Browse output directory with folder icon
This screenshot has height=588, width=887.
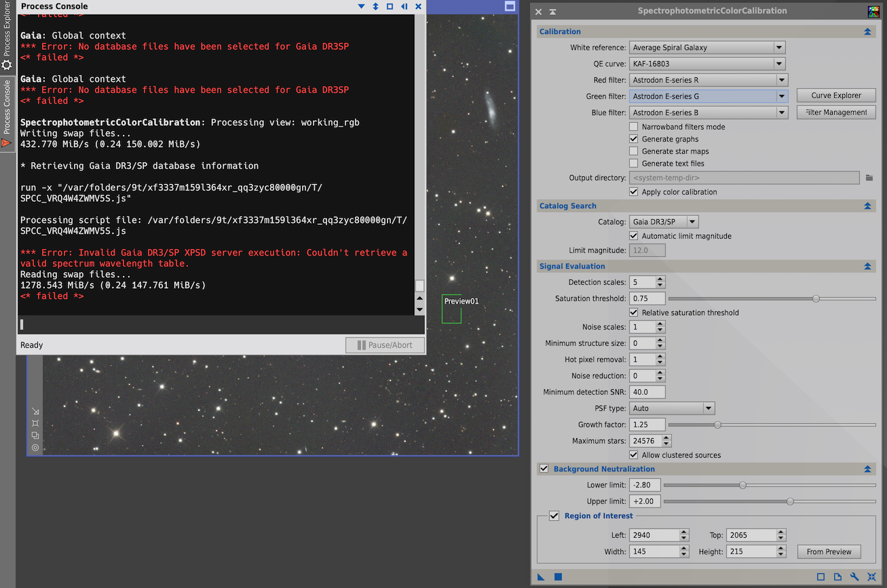pos(869,178)
